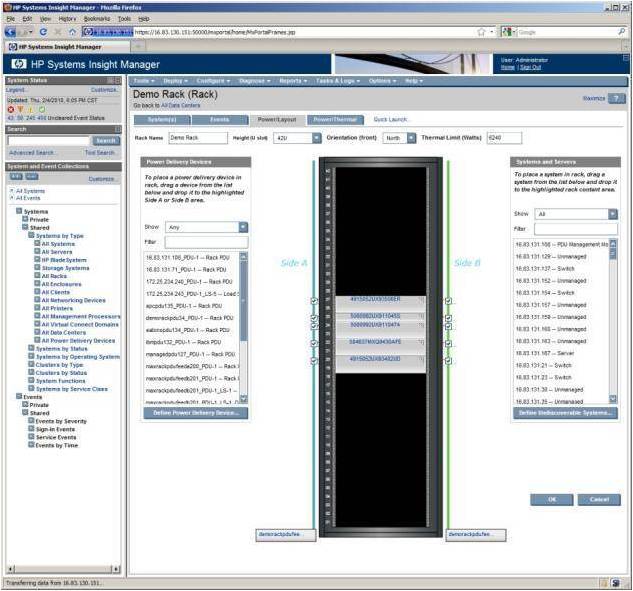Viewport: 633px width, 591px height.
Task: Click the icon beside HP BladeSystem in tree
Action: point(37,260)
